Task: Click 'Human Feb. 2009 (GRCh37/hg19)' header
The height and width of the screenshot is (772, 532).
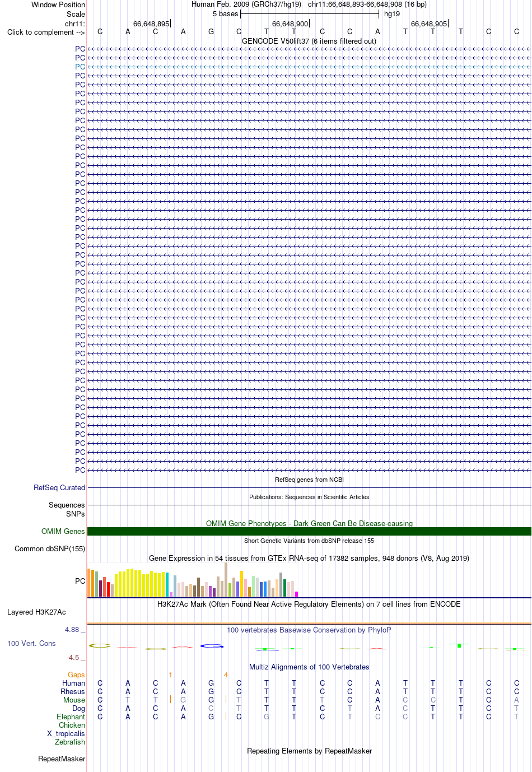Action: [x=246, y=4]
